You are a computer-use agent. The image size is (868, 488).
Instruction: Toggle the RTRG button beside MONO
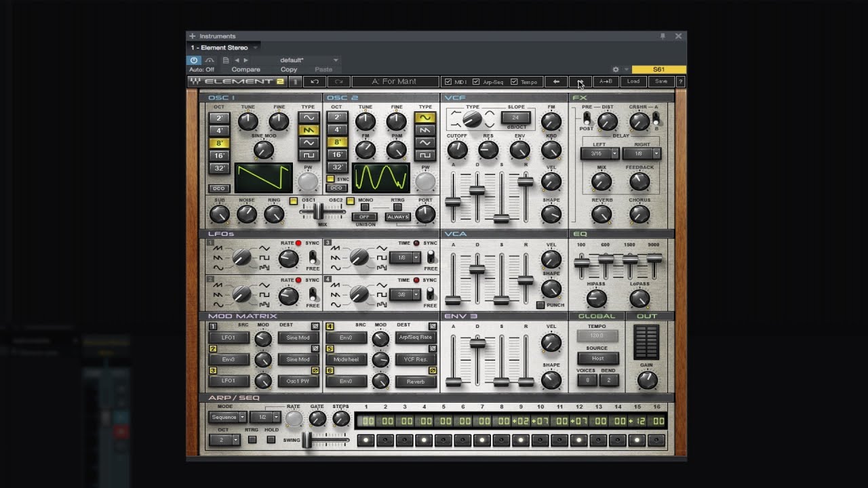tap(397, 207)
